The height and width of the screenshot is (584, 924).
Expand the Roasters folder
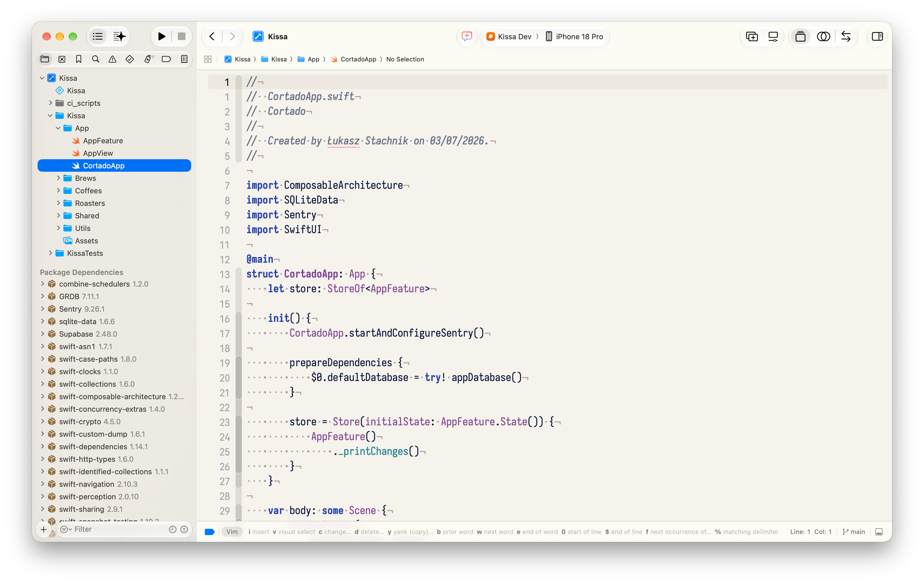click(x=58, y=203)
